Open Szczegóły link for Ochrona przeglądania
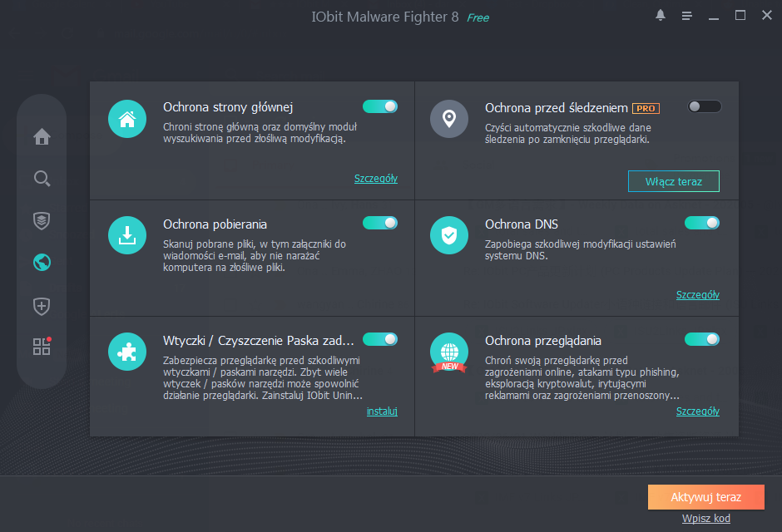Screen dimensions: 782x532 (x=698, y=411)
